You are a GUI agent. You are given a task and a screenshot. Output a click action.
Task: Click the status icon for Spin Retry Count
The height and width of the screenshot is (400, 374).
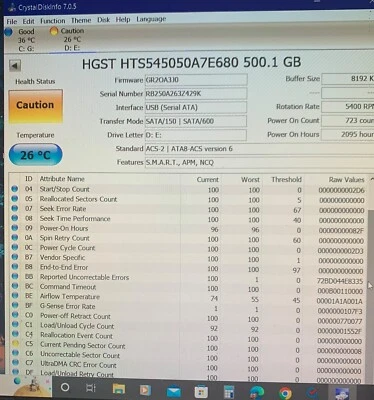[x=14, y=238]
